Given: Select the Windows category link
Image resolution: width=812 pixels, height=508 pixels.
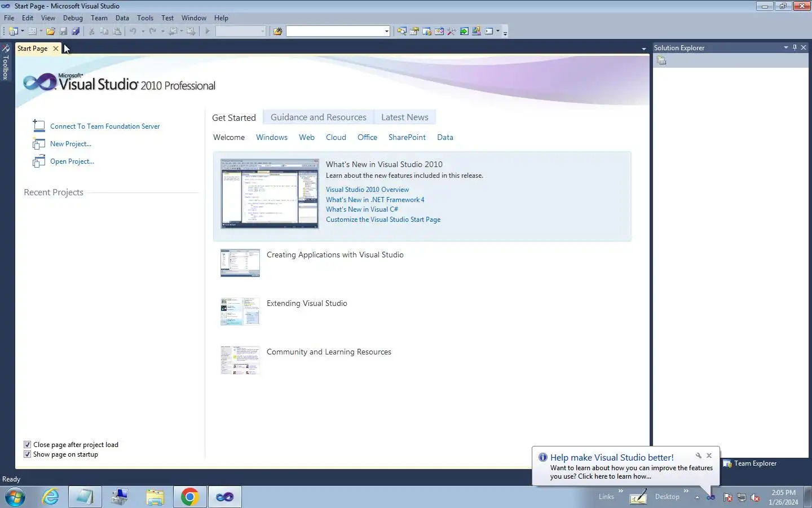Looking at the screenshot, I should (272, 137).
